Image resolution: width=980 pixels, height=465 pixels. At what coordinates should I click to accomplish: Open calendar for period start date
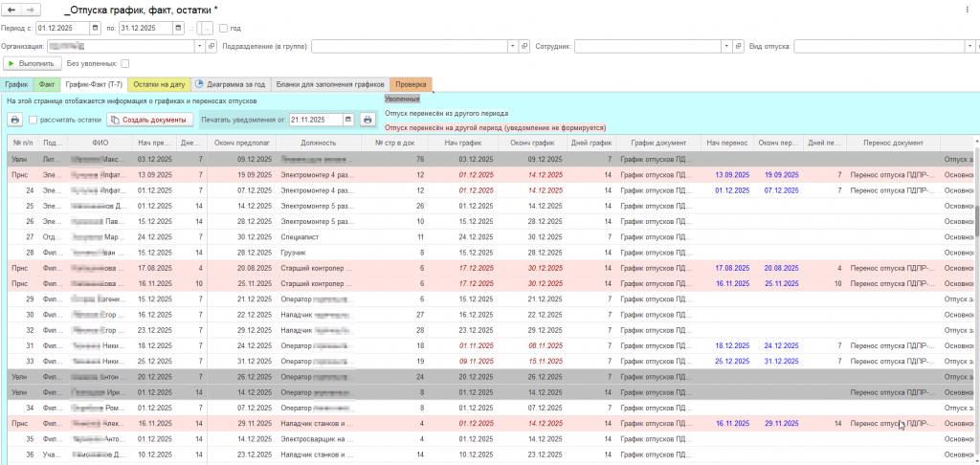95,28
